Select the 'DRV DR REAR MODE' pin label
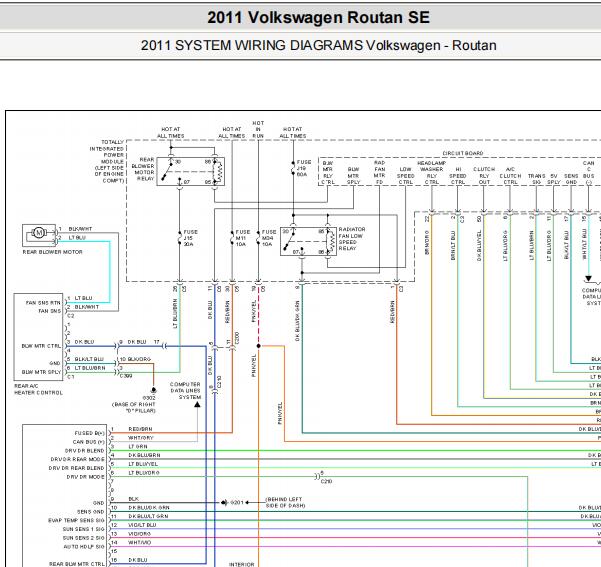The width and height of the screenshot is (601, 567). tap(77, 459)
